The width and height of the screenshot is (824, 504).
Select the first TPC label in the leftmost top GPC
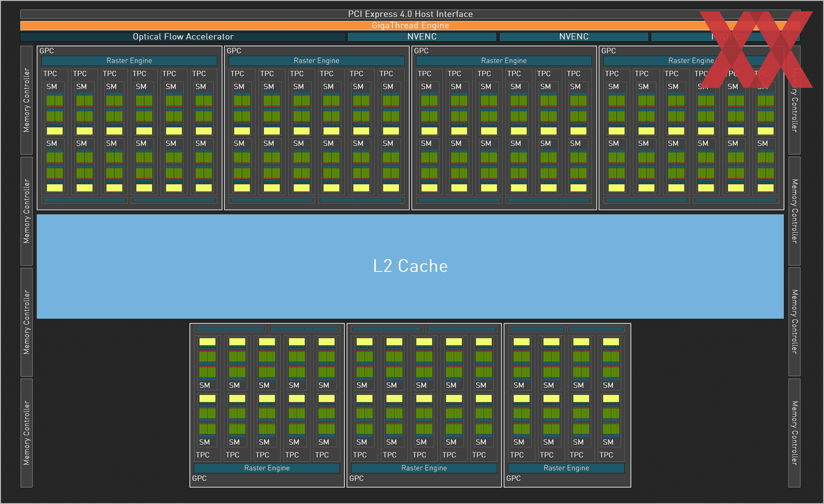click(50, 74)
